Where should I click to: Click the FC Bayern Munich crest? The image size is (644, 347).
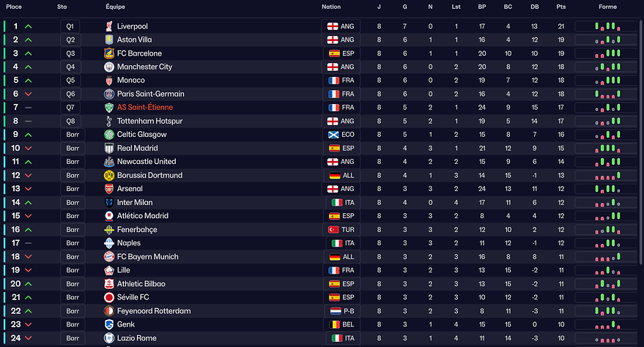(109, 257)
